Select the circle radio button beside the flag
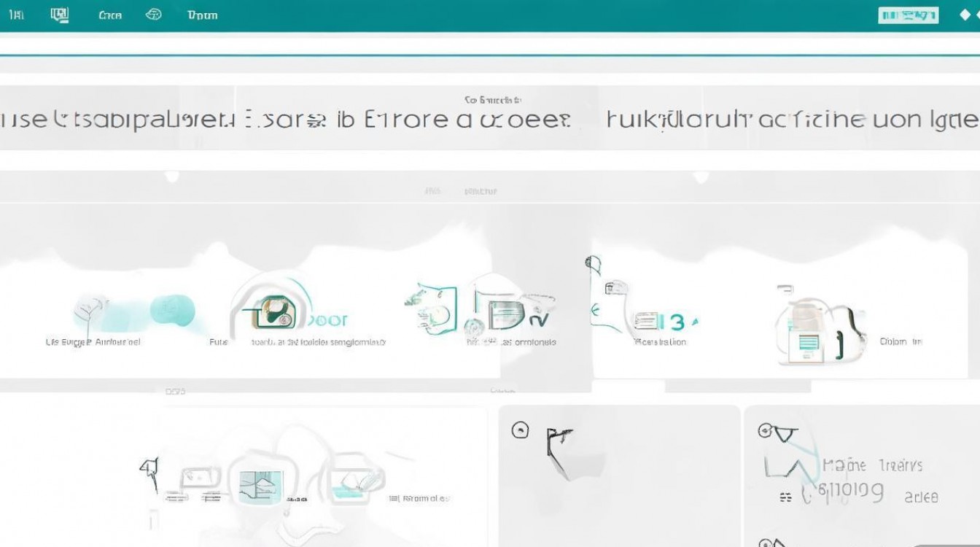The image size is (980, 547). click(x=520, y=430)
